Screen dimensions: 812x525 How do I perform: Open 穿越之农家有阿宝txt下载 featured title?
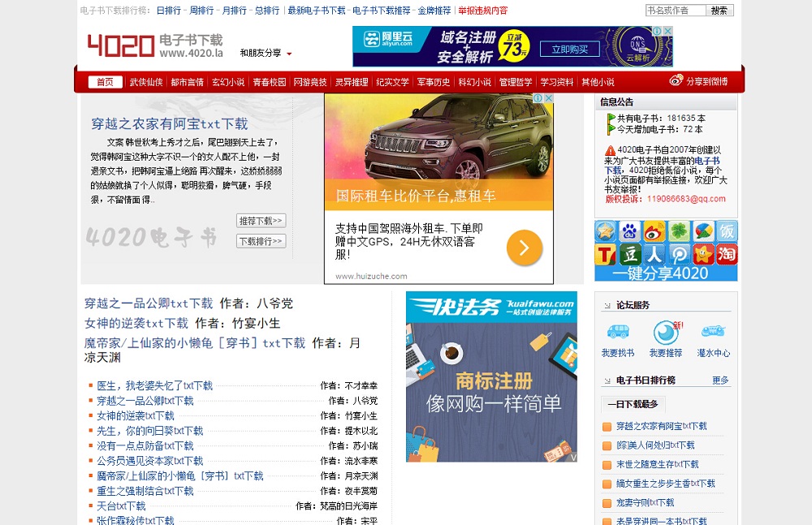point(170,123)
